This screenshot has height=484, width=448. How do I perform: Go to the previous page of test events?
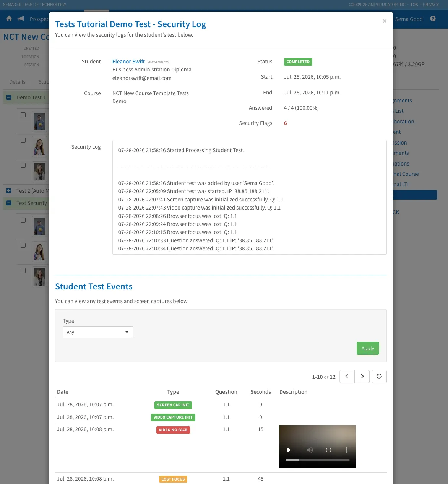[x=347, y=377]
